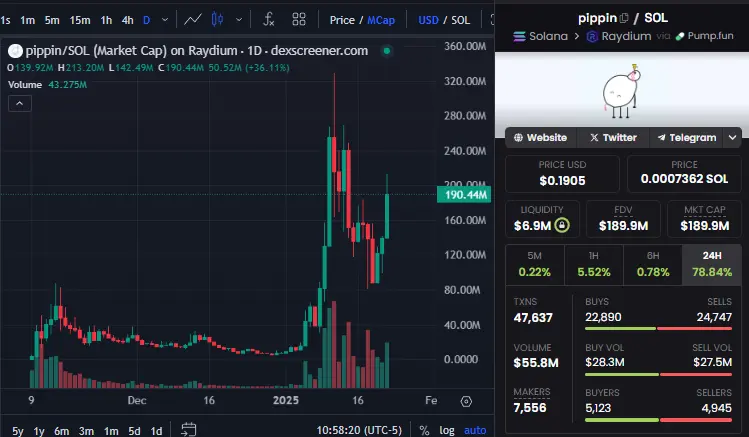Screen dimensions: 749x437
Task: Click the buyers versus sellers ratio bar
Action: coord(658,420)
